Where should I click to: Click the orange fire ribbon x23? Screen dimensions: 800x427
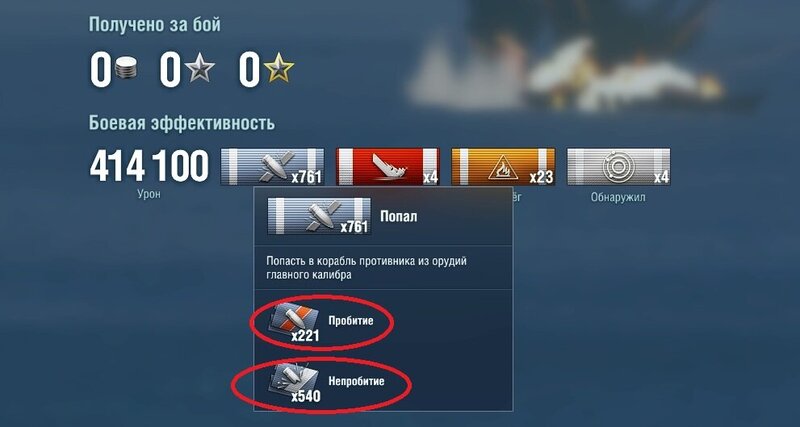coord(503,167)
